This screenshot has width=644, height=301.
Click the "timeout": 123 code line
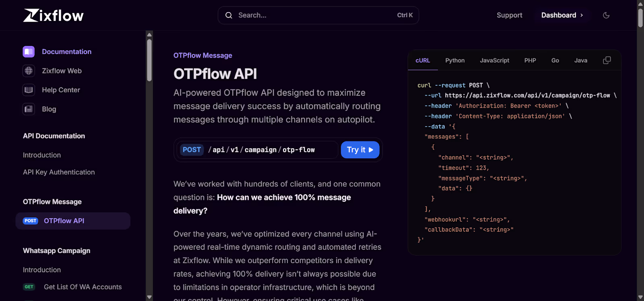tap(464, 168)
